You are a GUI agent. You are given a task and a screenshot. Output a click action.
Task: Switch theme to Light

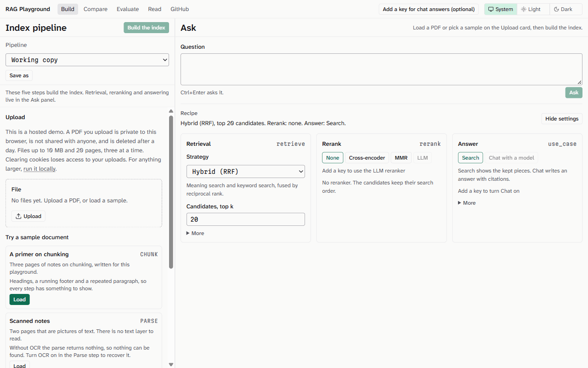point(533,9)
